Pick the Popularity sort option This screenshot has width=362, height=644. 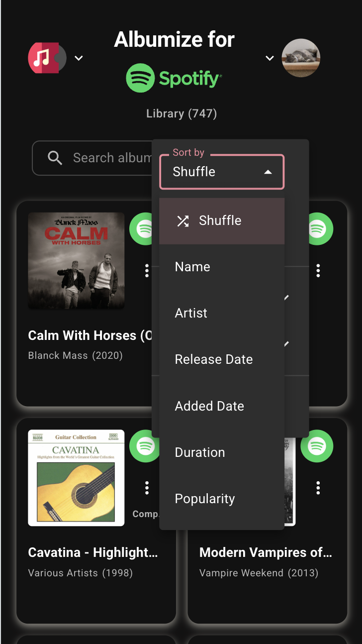(x=205, y=499)
